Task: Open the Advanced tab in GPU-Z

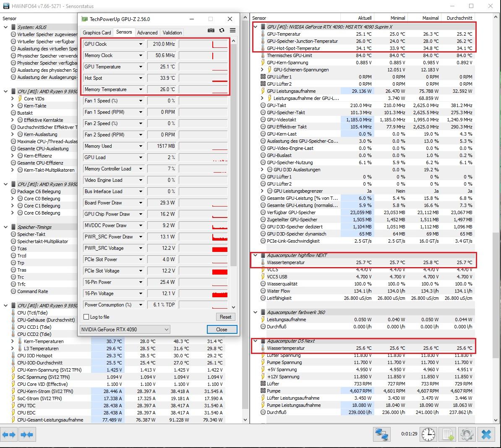Action: coord(147,33)
